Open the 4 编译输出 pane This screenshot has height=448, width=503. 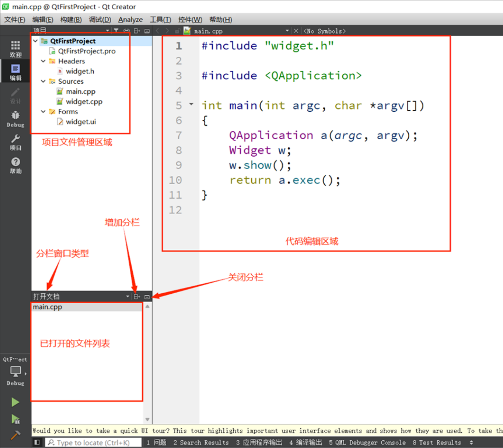point(306,443)
